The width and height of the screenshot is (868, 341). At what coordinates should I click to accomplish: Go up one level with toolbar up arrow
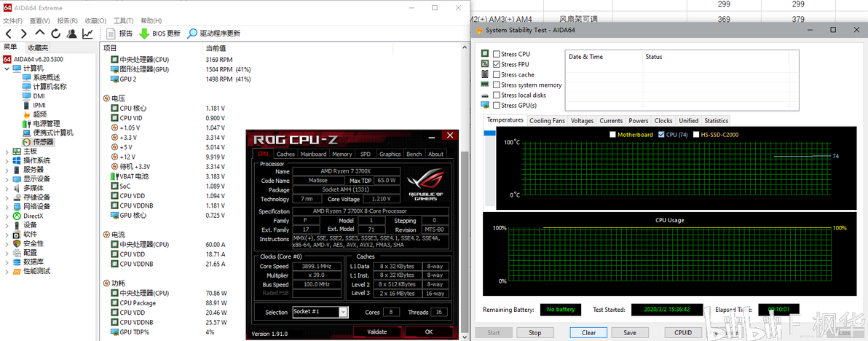40,34
